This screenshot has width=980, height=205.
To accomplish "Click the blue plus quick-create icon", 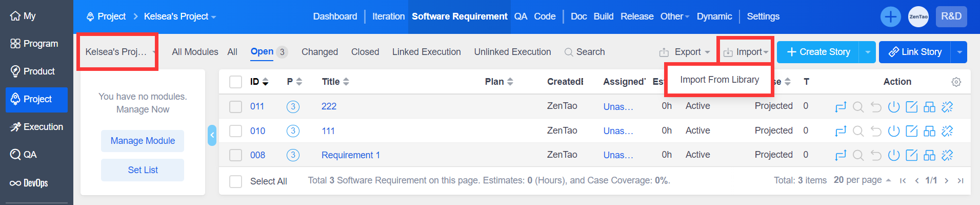I will 891,17.
